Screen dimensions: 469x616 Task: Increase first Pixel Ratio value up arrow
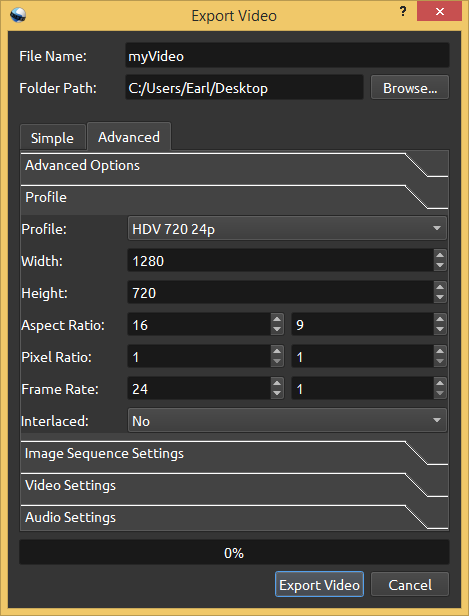(x=277, y=351)
